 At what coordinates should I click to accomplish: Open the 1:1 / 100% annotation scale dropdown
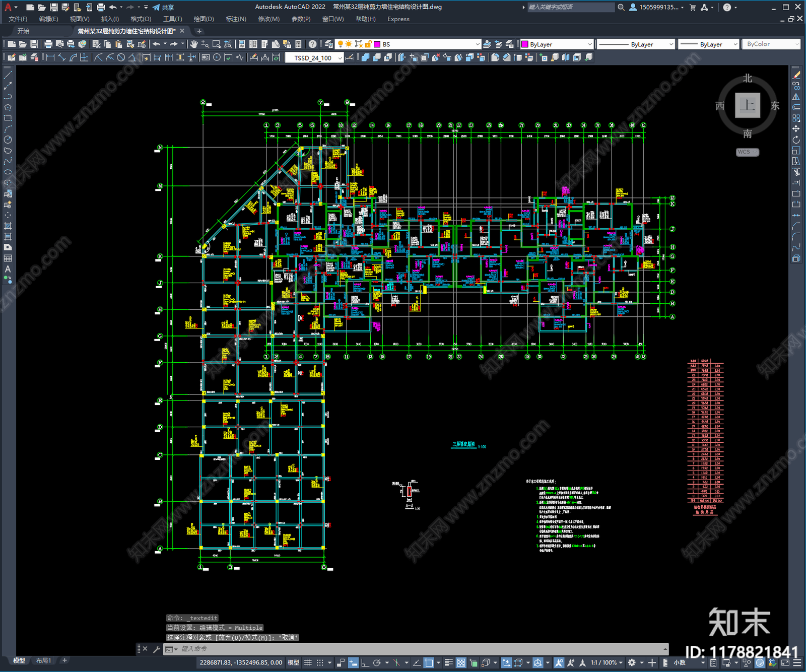tap(607, 662)
